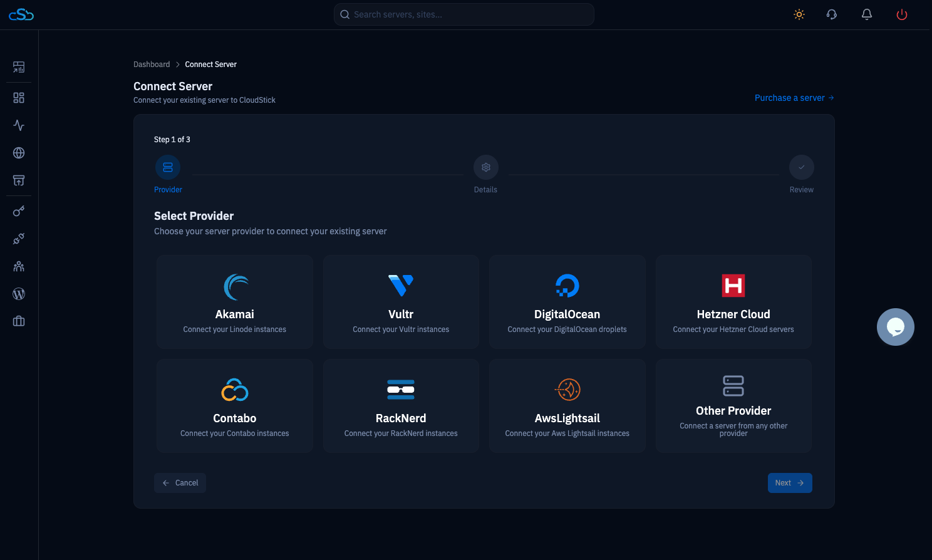Open the sidebar plug integrations icon

click(x=19, y=239)
